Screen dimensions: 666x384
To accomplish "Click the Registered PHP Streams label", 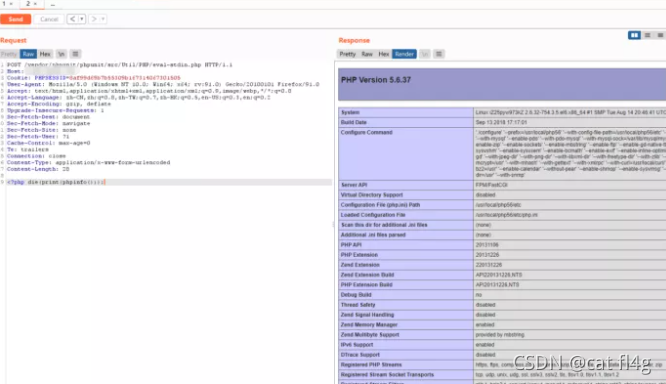I will pos(371,365).
